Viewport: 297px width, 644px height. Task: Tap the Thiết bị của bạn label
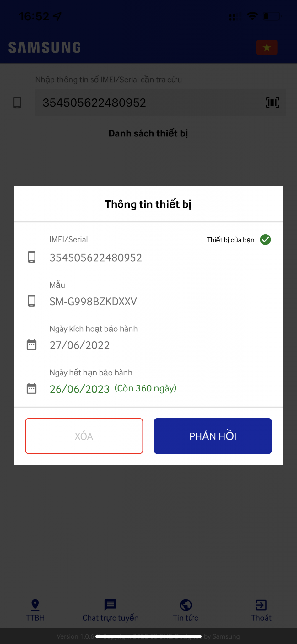(230, 240)
